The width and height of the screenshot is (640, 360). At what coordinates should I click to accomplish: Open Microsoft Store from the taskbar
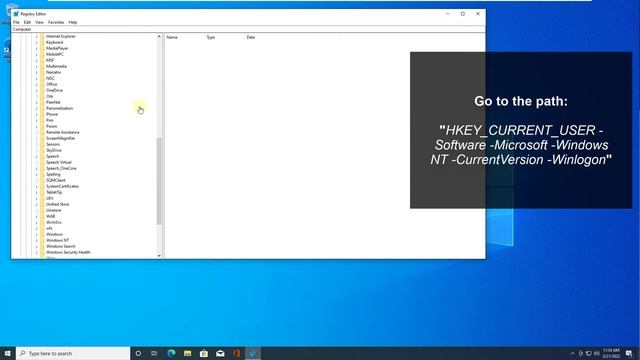click(204, 353)
